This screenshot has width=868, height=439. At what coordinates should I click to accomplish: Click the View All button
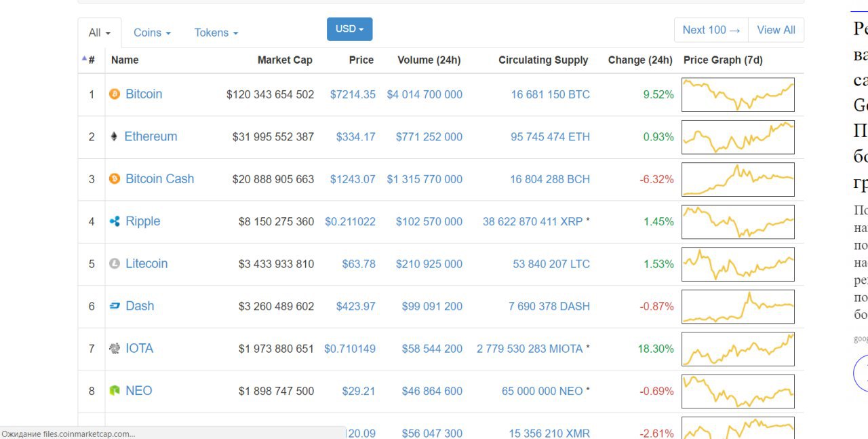tap(776, 30)
